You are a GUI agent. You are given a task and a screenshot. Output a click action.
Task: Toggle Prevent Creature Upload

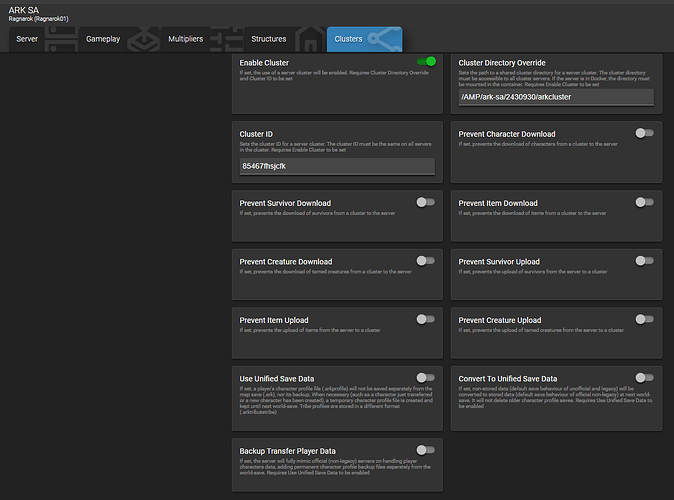click(x=644, y=319)
